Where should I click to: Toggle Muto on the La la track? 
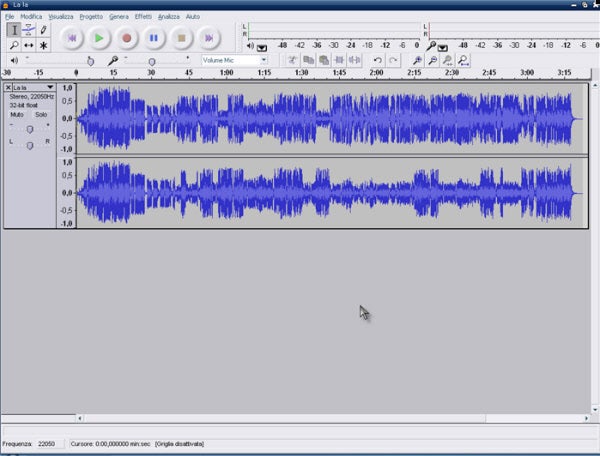pyautogui.click(x=17, y=114)
